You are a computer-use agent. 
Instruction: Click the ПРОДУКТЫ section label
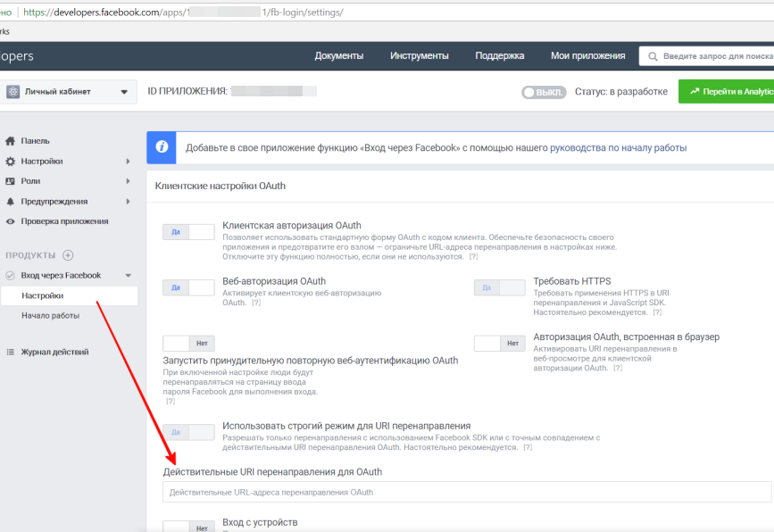(x=30, y=255)
